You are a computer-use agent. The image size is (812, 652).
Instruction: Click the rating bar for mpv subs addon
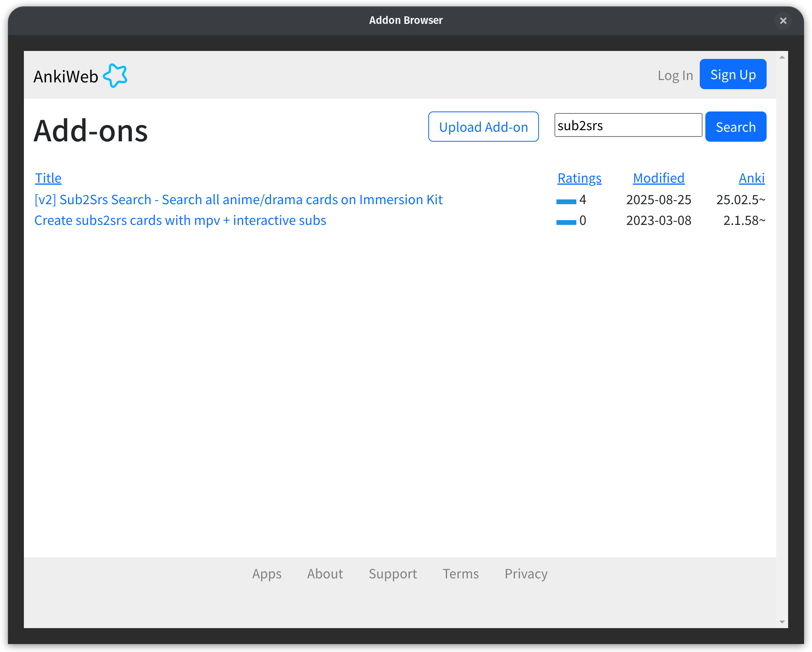pos(566,222)
